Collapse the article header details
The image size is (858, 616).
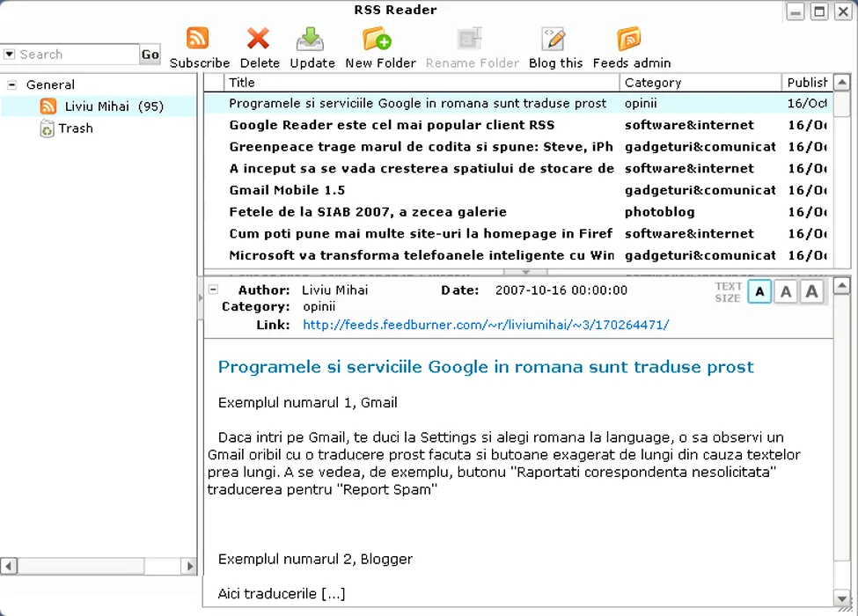click(213, 290)
